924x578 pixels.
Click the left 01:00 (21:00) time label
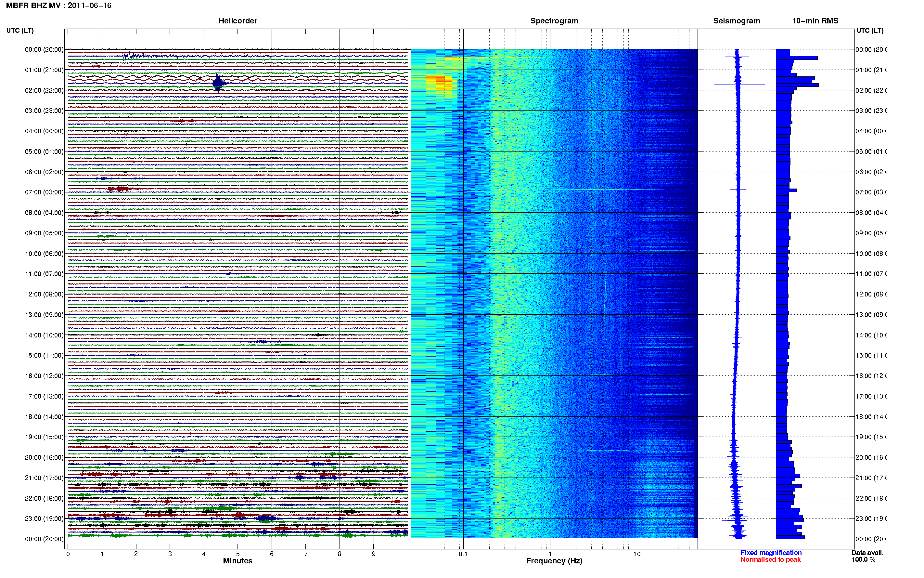(x=44, y=70)
